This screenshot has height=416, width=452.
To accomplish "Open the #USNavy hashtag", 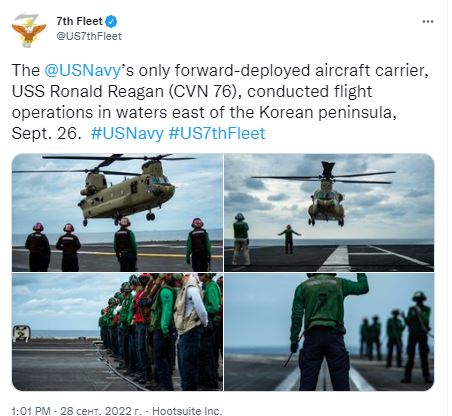I will coord(127,133).
